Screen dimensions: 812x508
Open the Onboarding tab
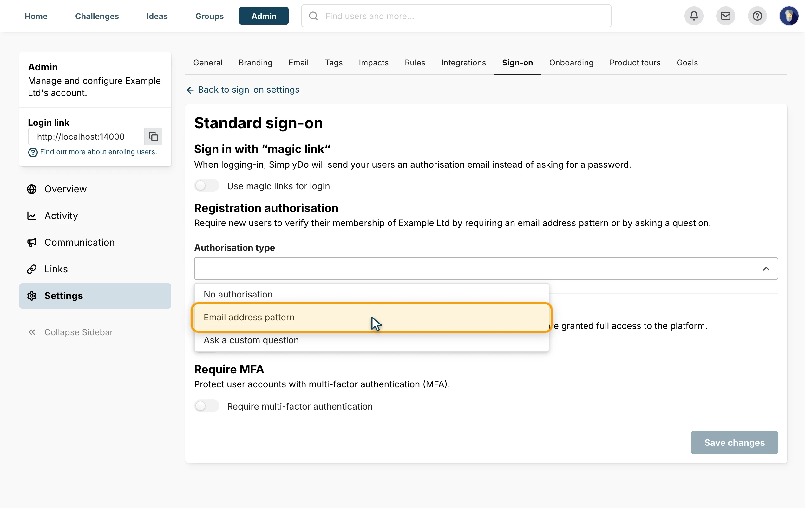[571, 63]
